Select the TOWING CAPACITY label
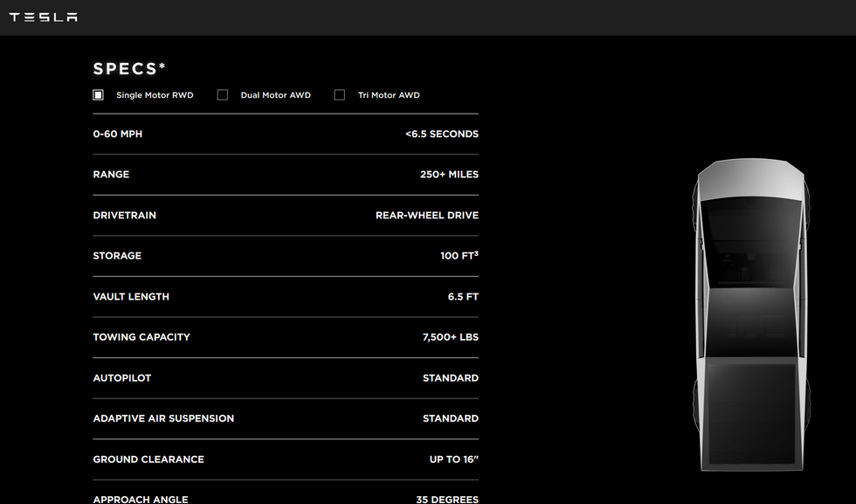Viewport: 856px width, 504px height. coord(142,337)
